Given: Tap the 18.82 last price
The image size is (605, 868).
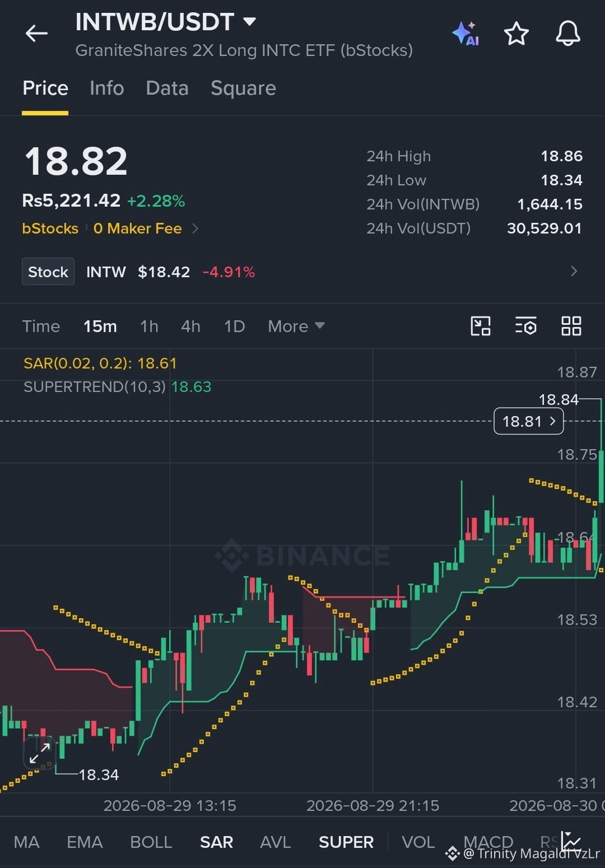Looking at the screenshot, I should 76,161.
